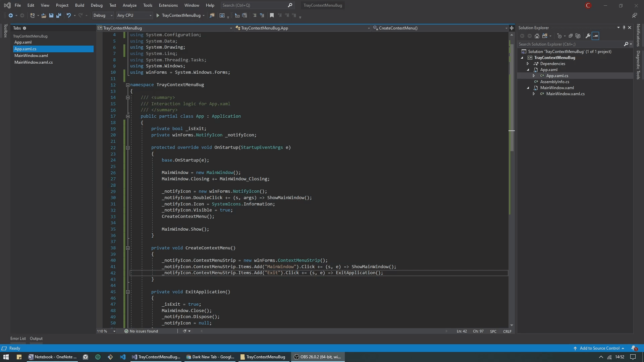The height and width of the screenshot is (362, 644).
Task: Switch to the Output tab
Action: pyautogui.click(x=36, y=339)
